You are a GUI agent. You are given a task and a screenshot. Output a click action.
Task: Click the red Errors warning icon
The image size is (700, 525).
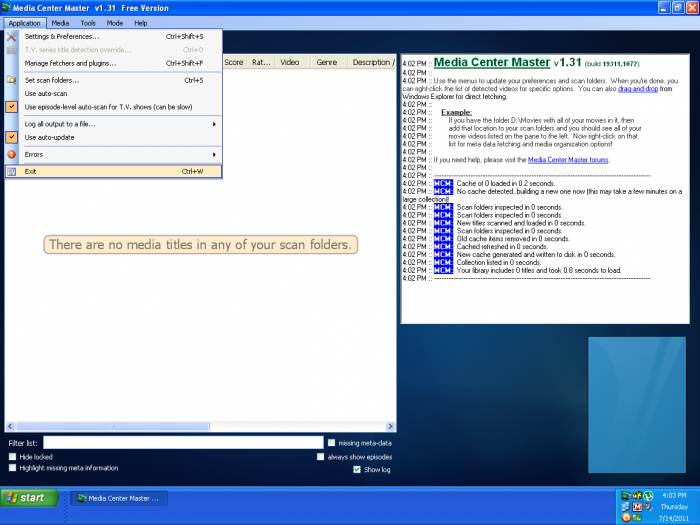[x=12, y=154]
